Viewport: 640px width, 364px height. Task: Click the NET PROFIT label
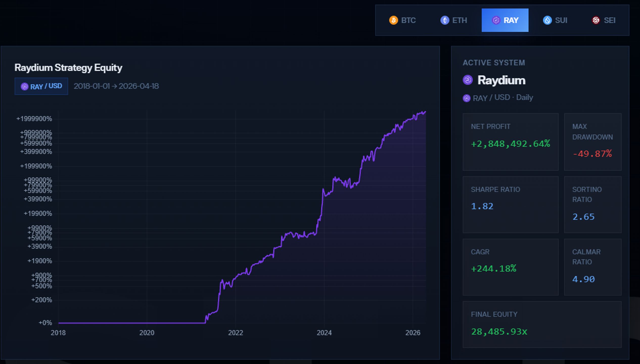[x=491, y=126]
